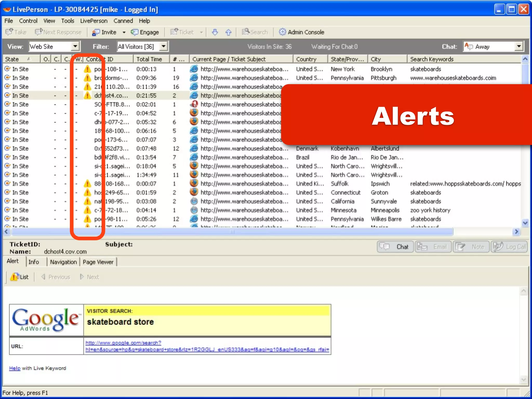Click the Previous alert button

tap(56, 277)
